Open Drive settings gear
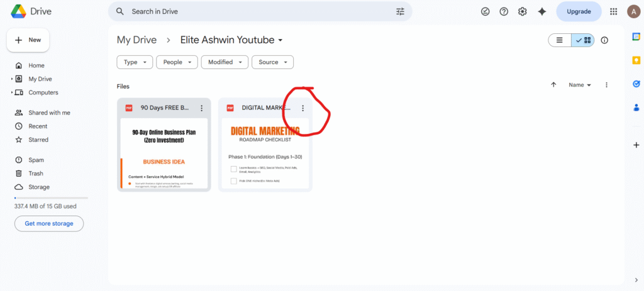 coord(522,11)
